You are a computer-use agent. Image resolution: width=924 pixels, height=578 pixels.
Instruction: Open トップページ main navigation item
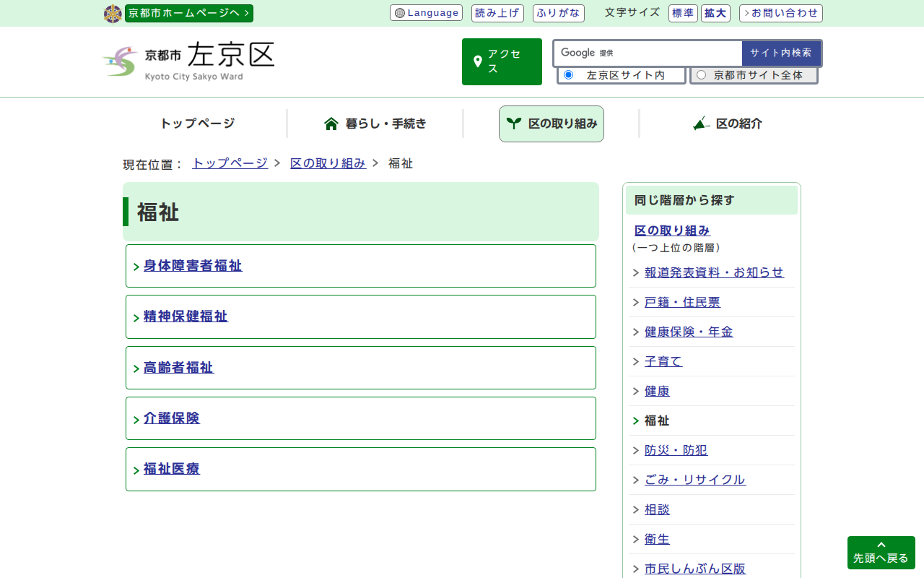(197, 124)
